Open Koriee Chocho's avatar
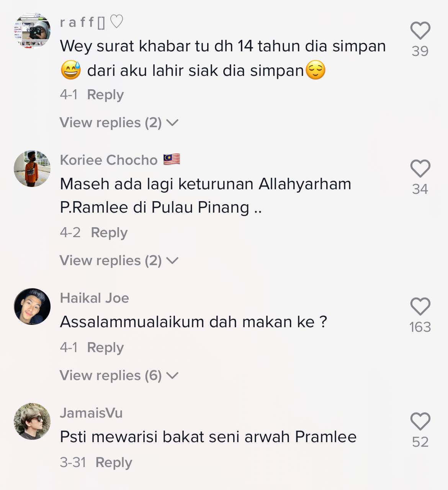The image size is (448, 490). (x=32, y=169)
